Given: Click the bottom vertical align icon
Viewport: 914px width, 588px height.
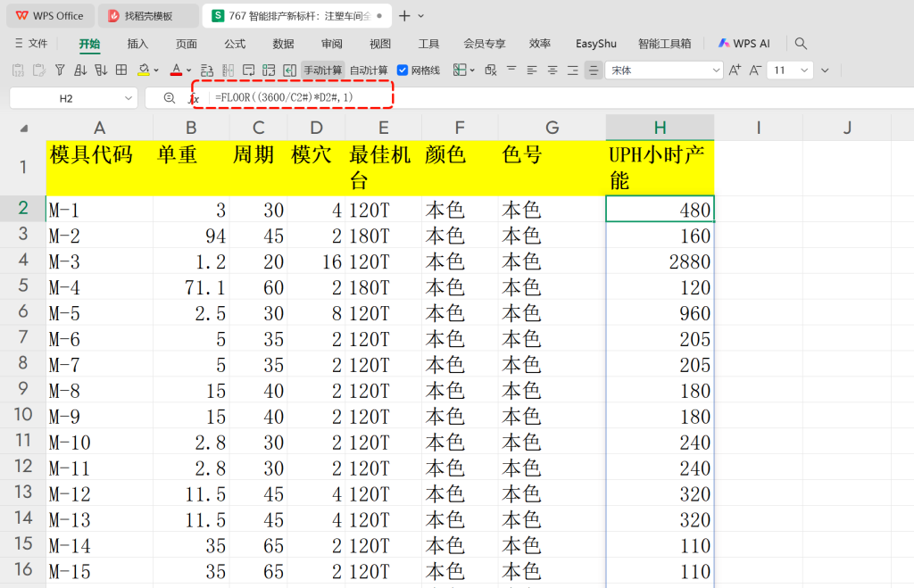Looking at the screenshot, I should (573, 70).
